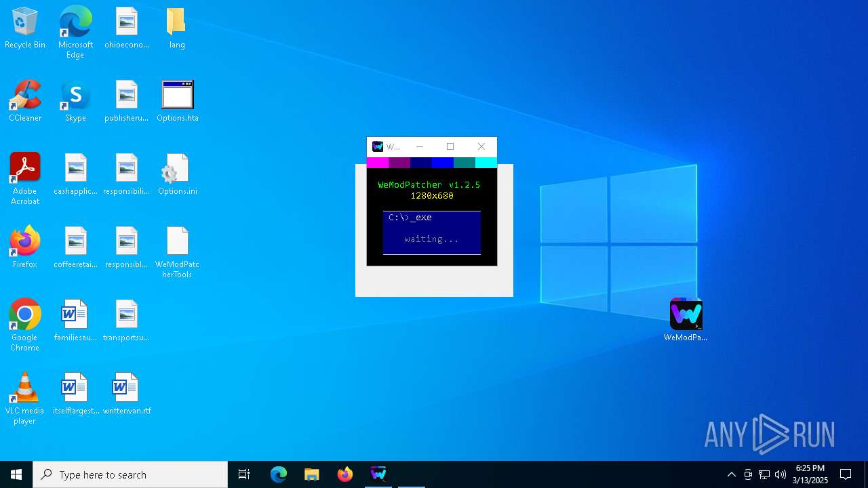Select the coffeeretai... image file

pos(75,248)
